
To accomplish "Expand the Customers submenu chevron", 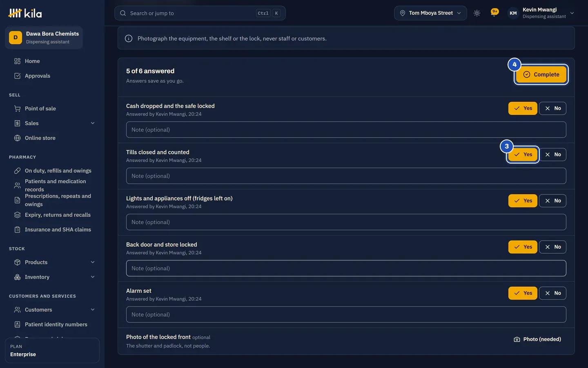I will [x=93, y=310].
